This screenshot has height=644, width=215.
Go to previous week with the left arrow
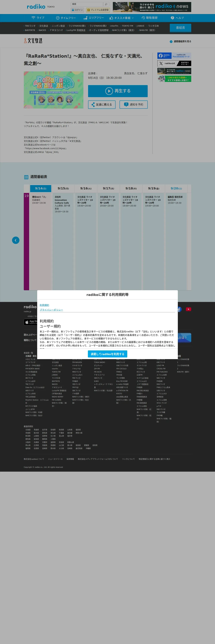(16, 240)
